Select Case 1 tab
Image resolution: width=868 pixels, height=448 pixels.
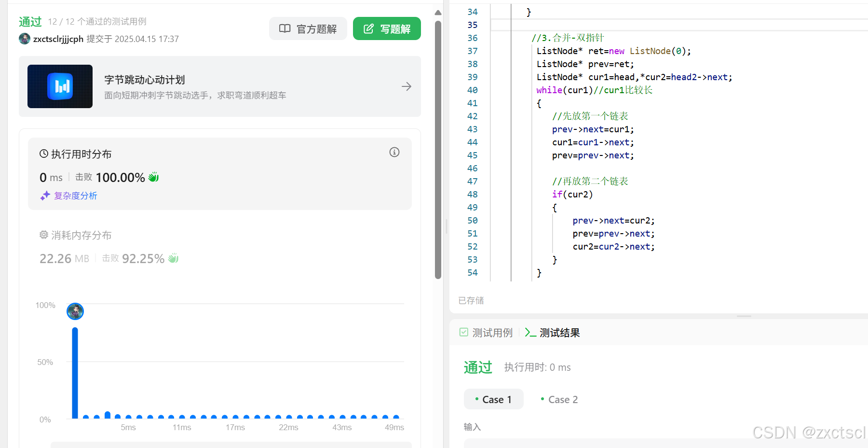494,399
